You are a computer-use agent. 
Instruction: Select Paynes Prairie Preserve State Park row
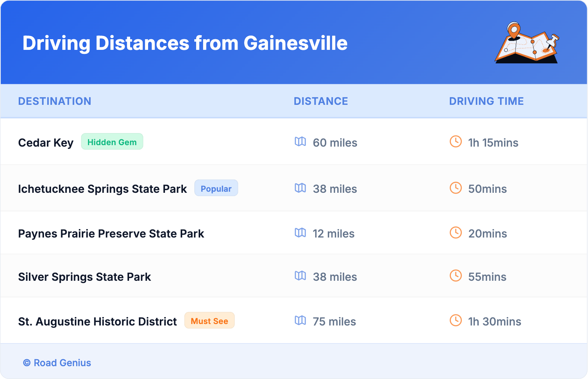click(x=111, y=233)
